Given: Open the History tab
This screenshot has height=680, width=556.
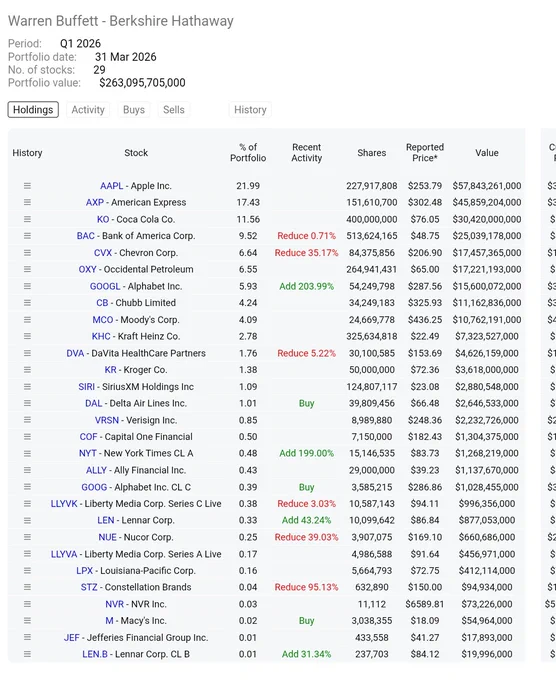Looking at the screenshot, I should 250,110.
